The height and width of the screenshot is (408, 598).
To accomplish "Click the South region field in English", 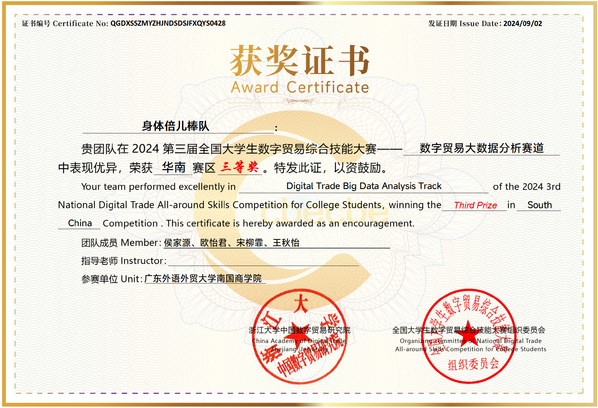I will point(539,205).
